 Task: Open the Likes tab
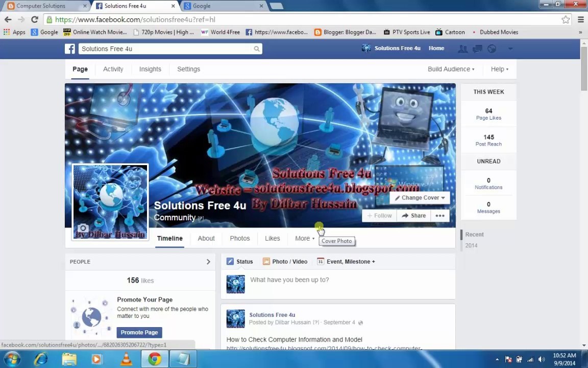272,239
